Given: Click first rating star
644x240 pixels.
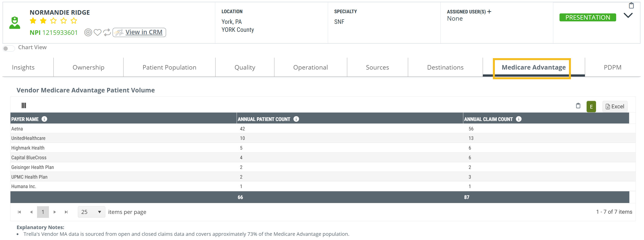Looking at the screenshot, I should (x=33, y=21).
